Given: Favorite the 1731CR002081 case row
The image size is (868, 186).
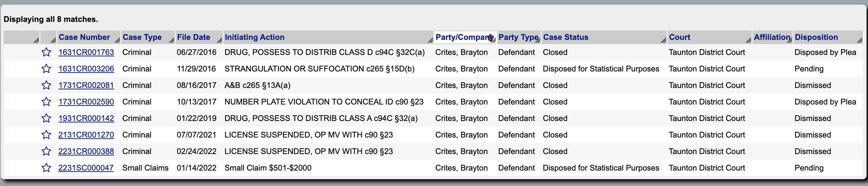Looking at the screenshot, I should tap(46, 85).
